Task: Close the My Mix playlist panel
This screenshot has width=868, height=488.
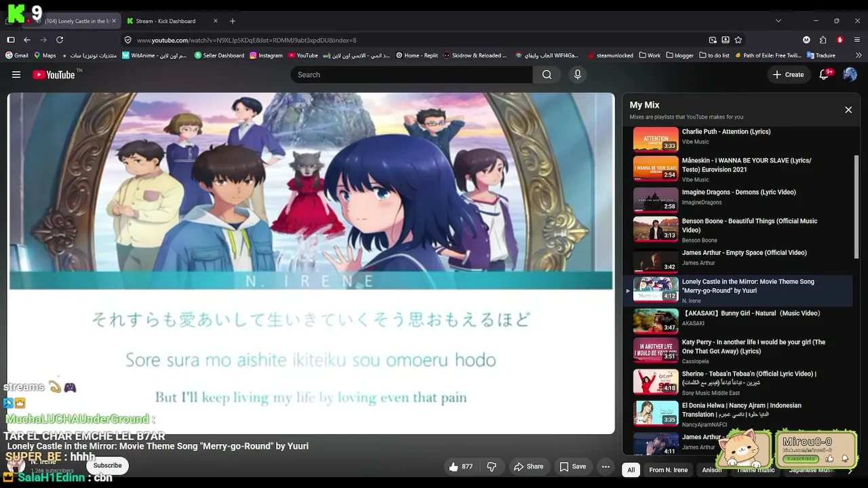Action: (x=848, y=110)
